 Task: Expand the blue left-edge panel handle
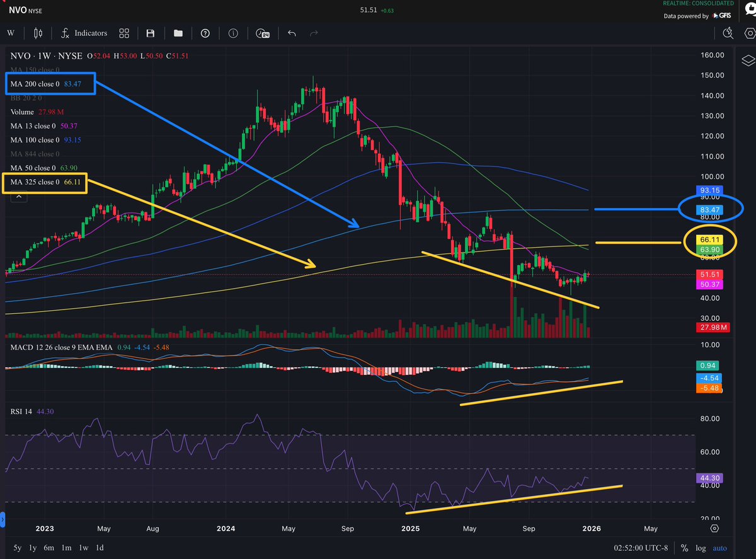click(x=2, y=521)
